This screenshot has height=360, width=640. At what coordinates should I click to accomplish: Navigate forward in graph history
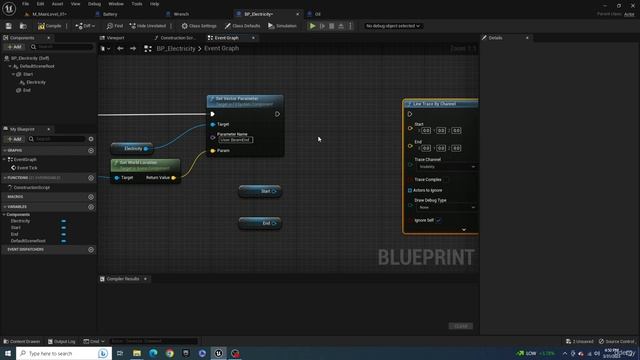click(x=133, y=49)
